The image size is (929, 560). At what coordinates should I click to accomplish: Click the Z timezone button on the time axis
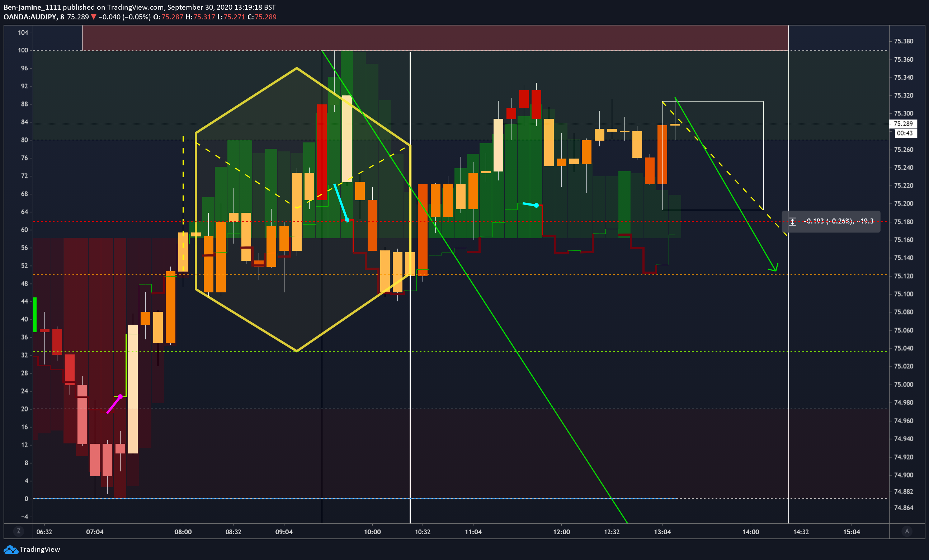[19, 531]
